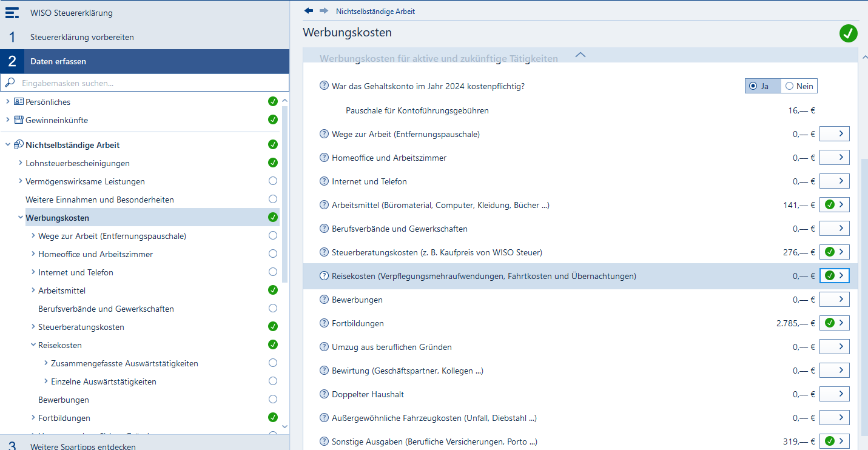
Task: Open help icon for Bewirtung row
Action: [x=324, y=371]
